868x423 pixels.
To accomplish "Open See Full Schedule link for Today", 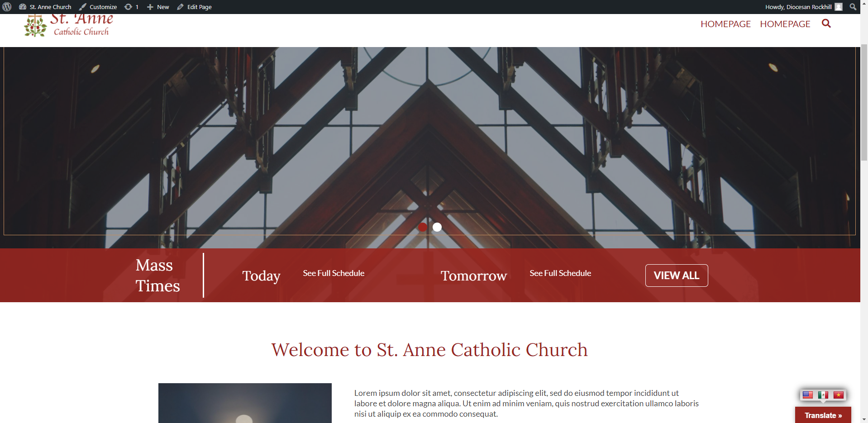I will (x=334, y=273).
